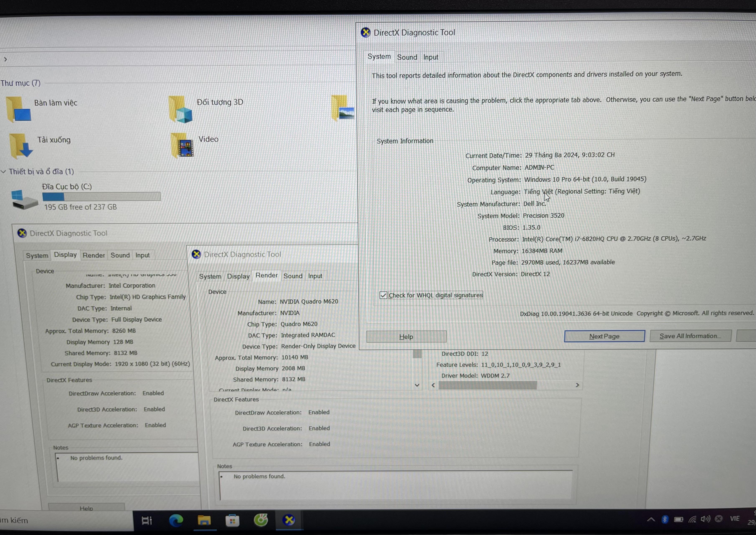Launch Microsoft Edge from taskbar
Image resolution: width=756 pixels, height=535 pixels.
click(x=176, y=521)
